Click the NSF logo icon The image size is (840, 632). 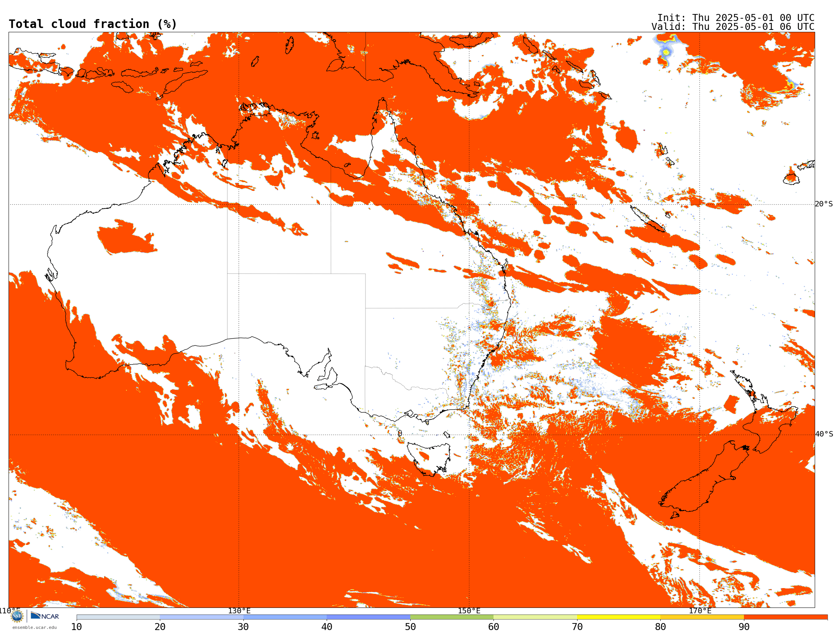17,616
